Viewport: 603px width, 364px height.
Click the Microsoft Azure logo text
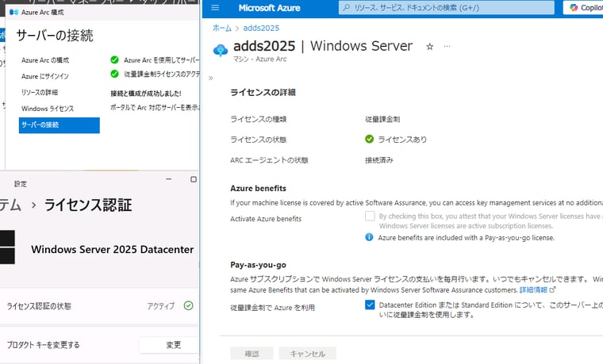click(x=269, y=8)
